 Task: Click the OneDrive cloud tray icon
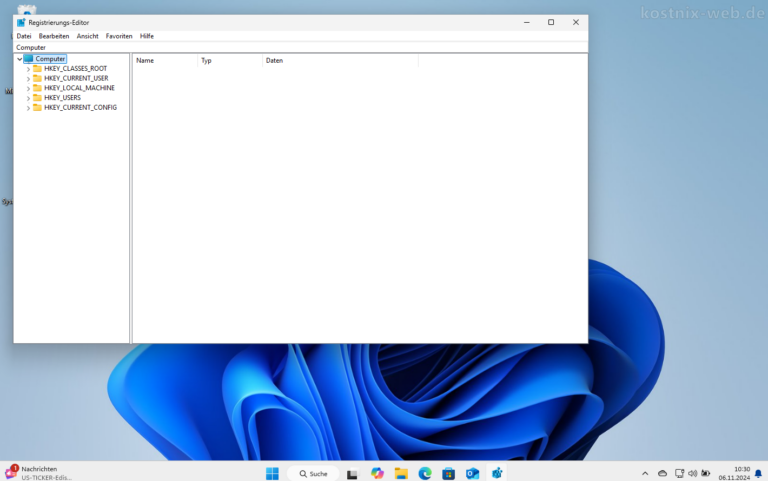point(662,474)
